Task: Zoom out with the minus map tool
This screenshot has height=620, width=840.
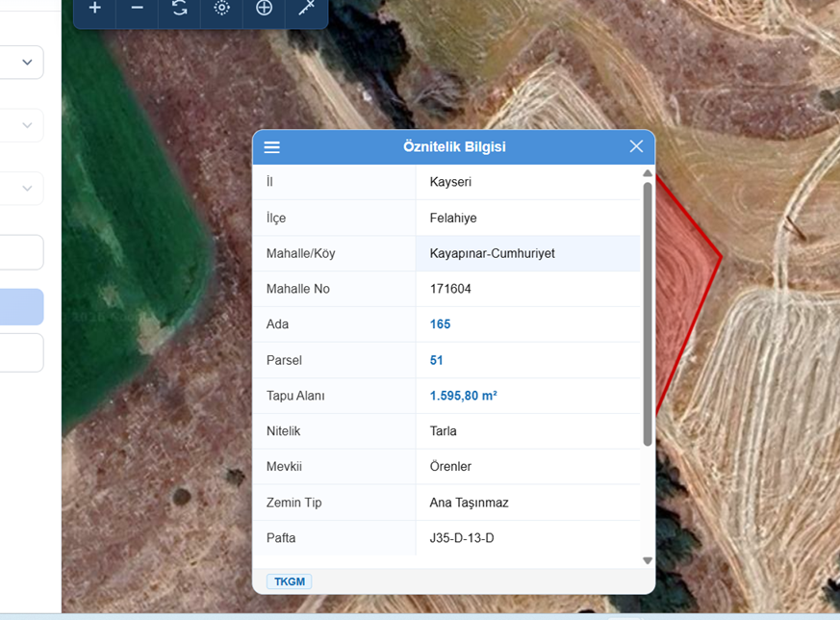Action: click(138, 8)
